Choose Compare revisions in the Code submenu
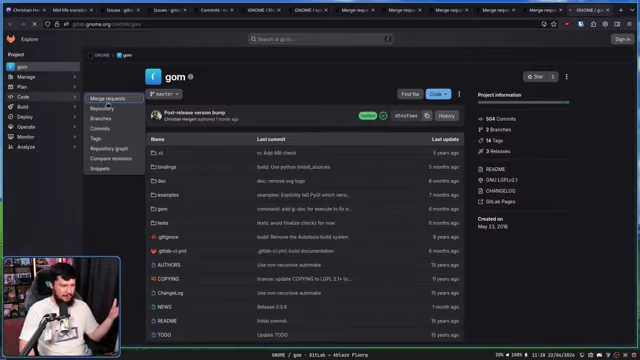 tap(111, 158)
